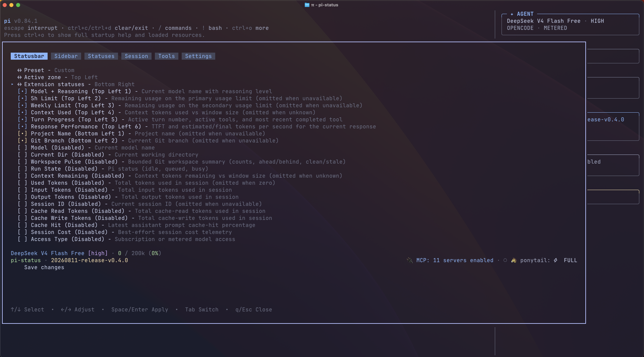The height and width of the screenshot is (357, 644).
Task: Open the Statuses tab
Action: [x=101, y=56]
